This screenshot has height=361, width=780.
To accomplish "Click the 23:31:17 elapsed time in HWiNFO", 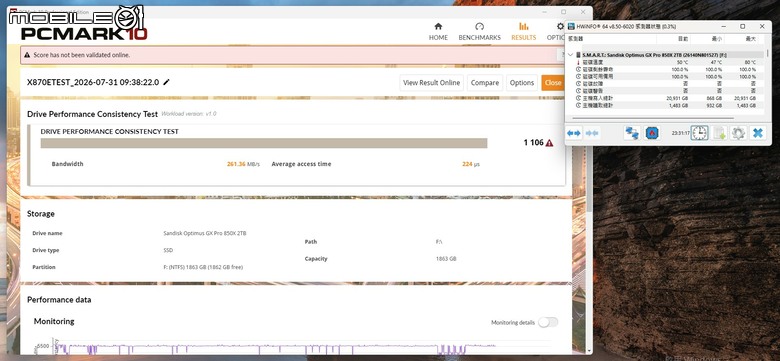I will [x=680, y=133].
